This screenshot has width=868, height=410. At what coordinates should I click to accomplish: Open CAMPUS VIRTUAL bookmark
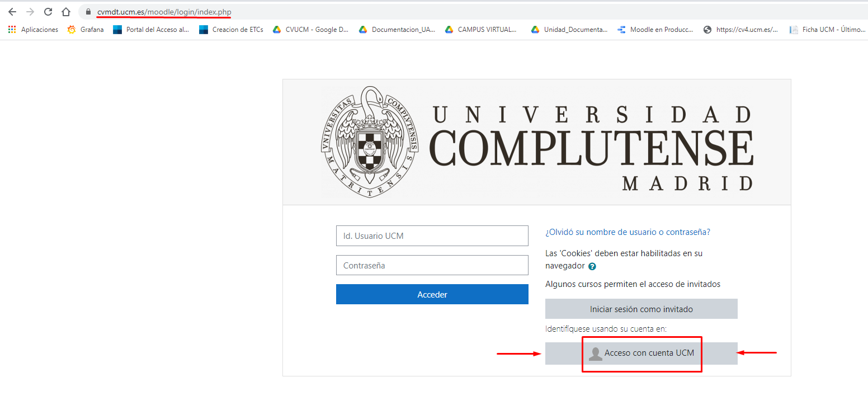pos(481,30)
